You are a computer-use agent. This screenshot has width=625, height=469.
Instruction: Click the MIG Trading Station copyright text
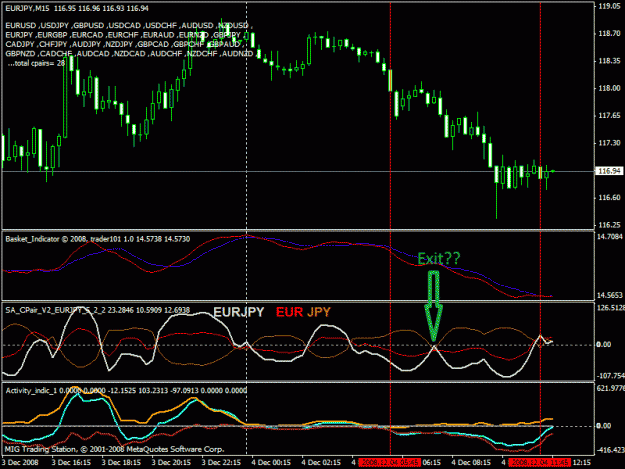coord(114,449)
